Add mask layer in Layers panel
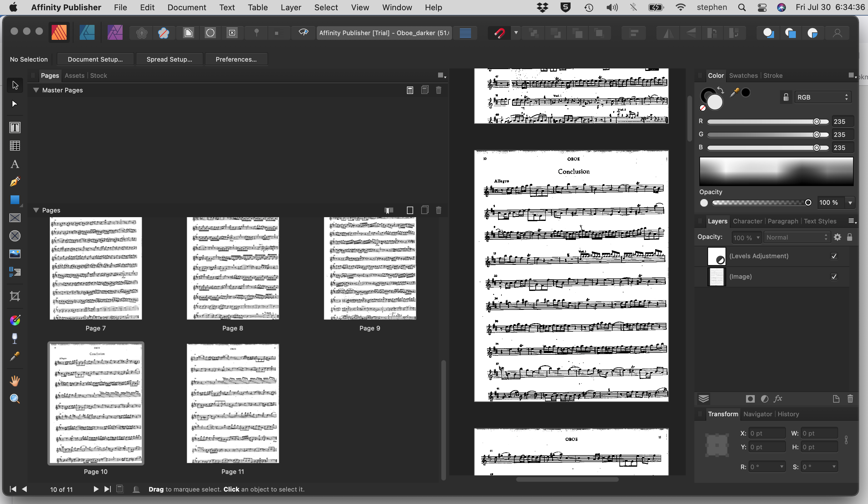This screenshot has width=868, height=504. click(750, 399)
